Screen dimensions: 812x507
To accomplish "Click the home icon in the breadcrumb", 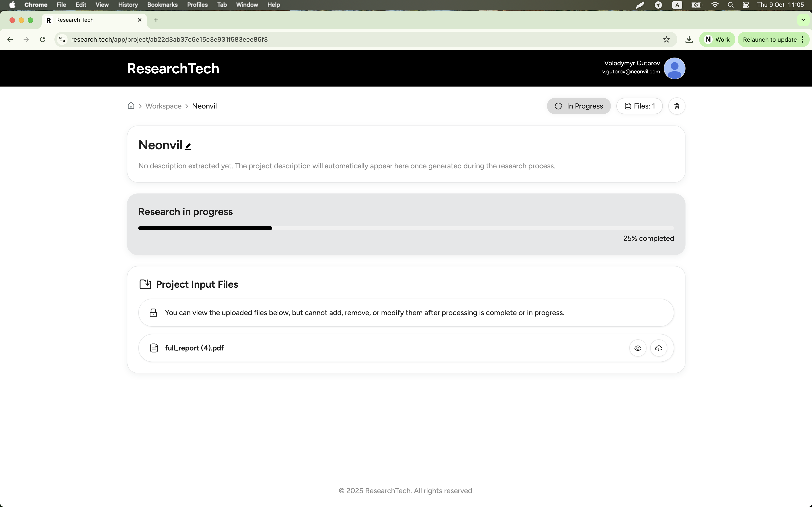I will click(x=131, y=106).
